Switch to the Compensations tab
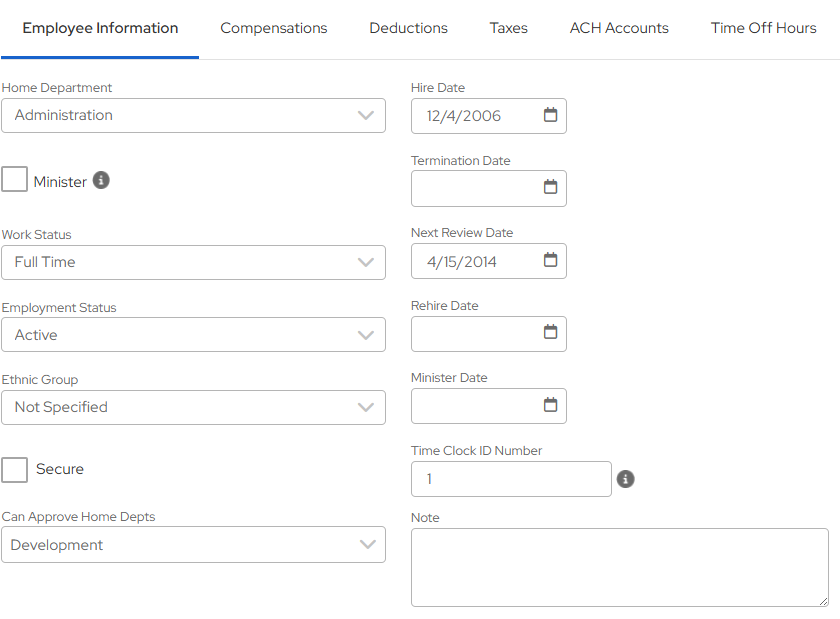 coord(274,28)
